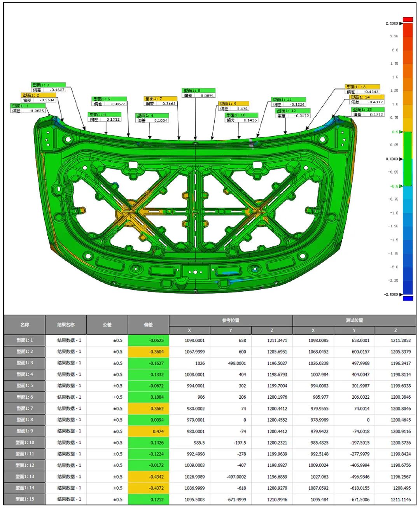Select the -2.5000 lower limit marker on legend
The width and height of the screenshot is (420, 510).
(393, 294)
